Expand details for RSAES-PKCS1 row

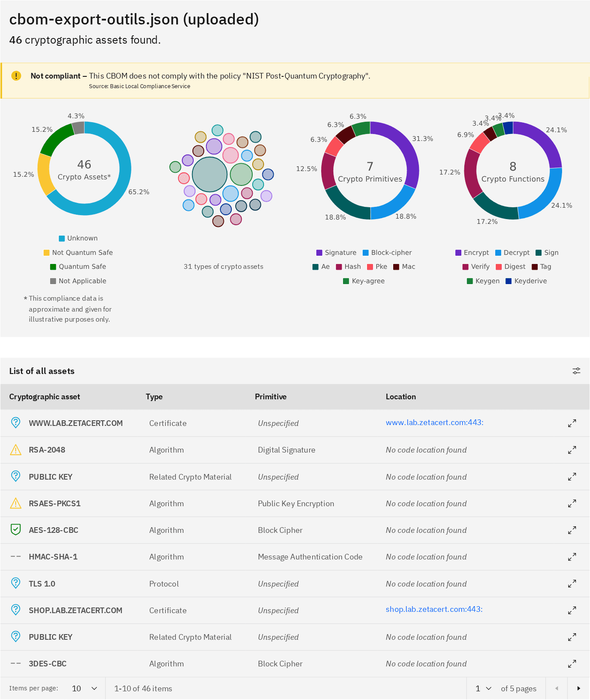coord(572,504)
